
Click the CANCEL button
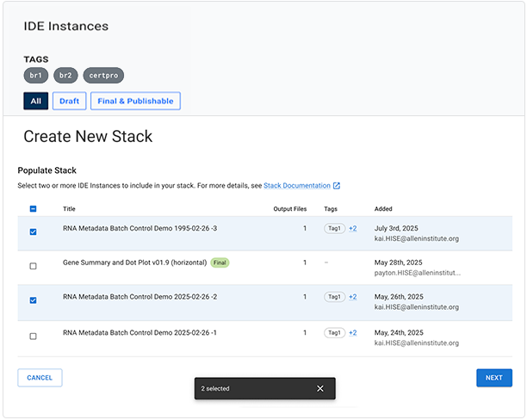click(x=40, y=377)
